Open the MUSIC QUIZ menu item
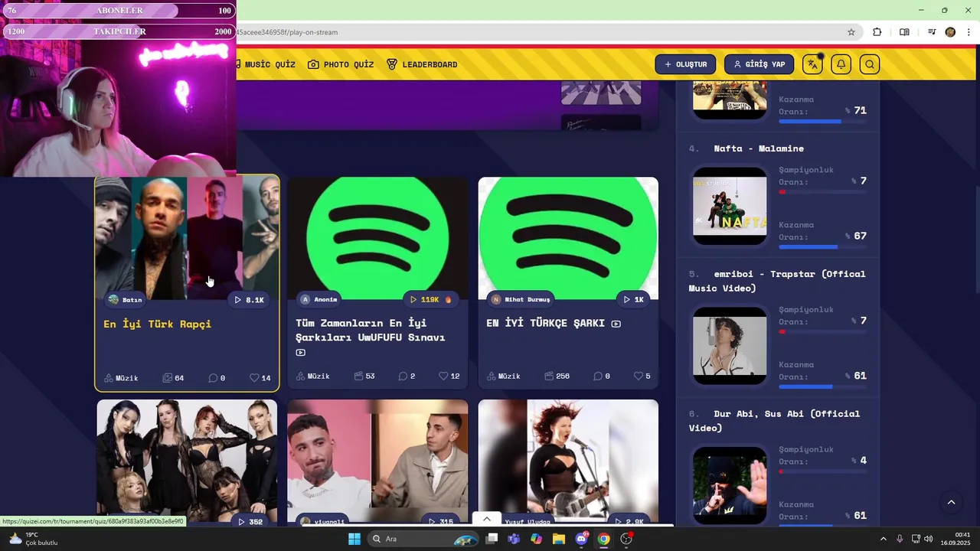Image resolution: width=980 pixels, height=551 pixels. [x=265, y=64]
